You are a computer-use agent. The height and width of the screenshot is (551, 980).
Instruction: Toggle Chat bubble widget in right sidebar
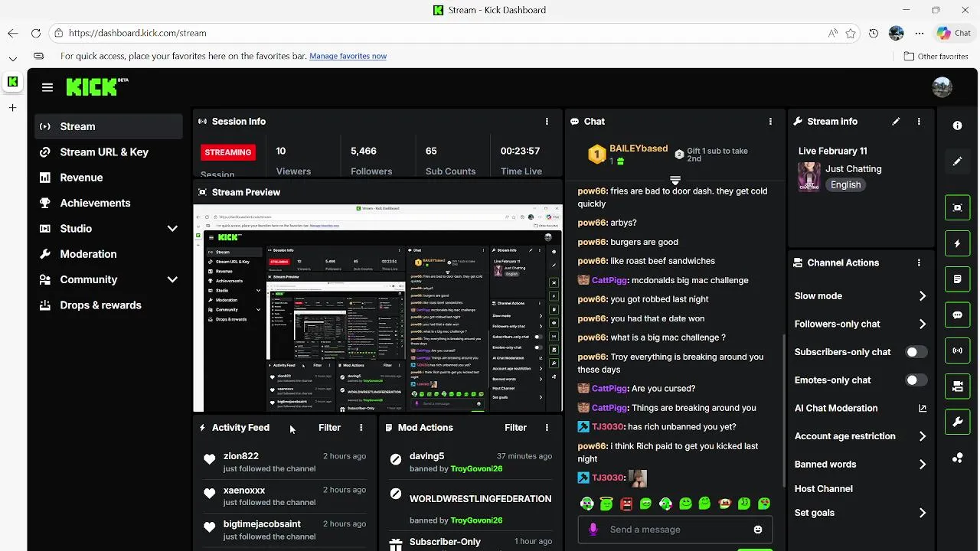957,315
